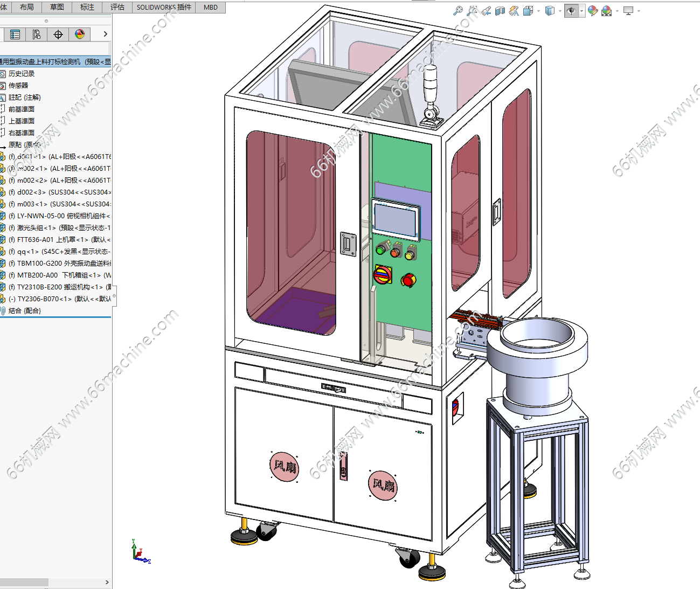700x589 pixels.
Task: Select top assembly 通用型振动盘上料打标检测机 node
Action: click(56, 61)
